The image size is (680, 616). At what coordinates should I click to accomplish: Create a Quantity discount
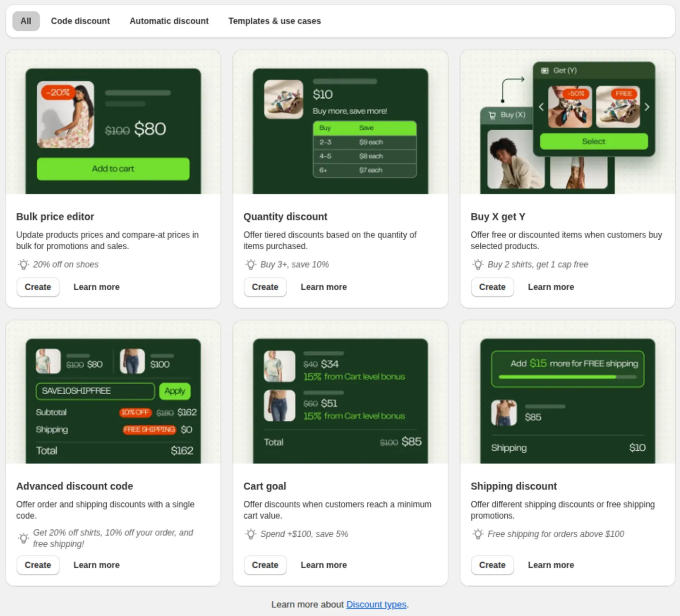pos(265,287)
